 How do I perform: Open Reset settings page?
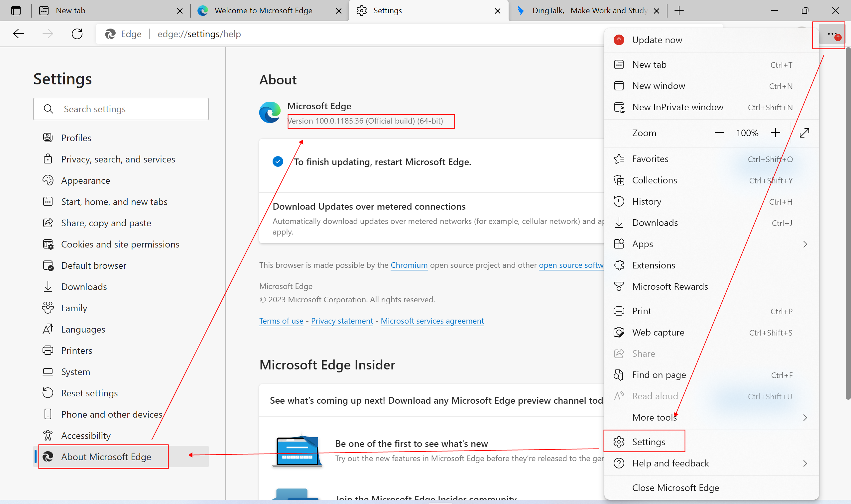pyautogui.click(x=121, y=393)
